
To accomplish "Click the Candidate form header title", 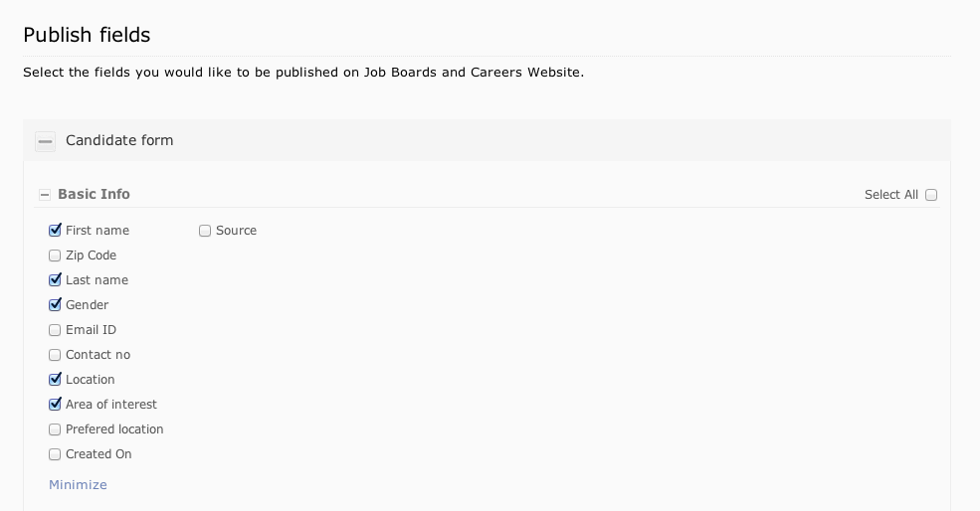I will pos(119,140).
